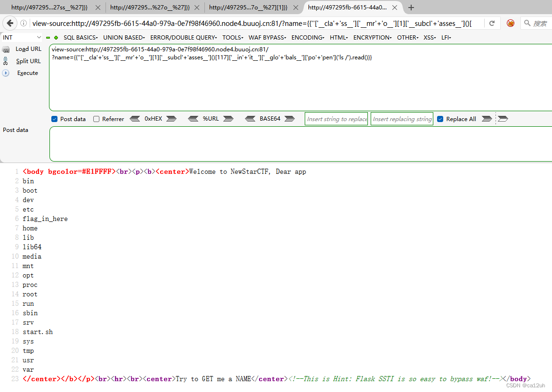Click the Load URL label
Viewport: 552px width, 392px height.
point(29,49)
